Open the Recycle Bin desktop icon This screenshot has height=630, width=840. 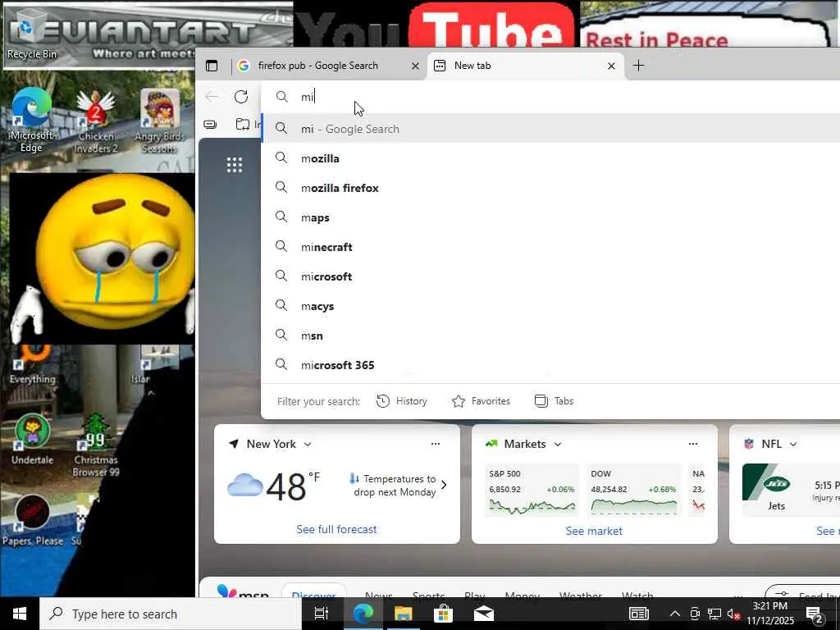tap(30, 34)
